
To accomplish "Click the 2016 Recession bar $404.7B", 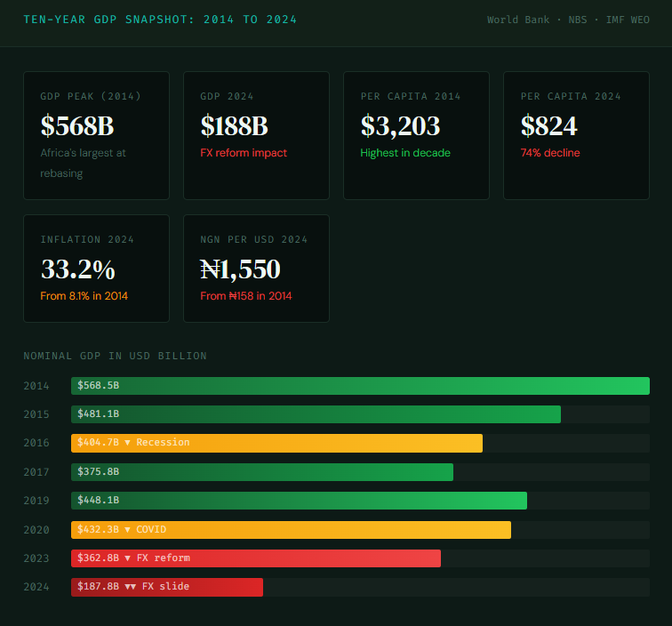I will tap(276, 443).
